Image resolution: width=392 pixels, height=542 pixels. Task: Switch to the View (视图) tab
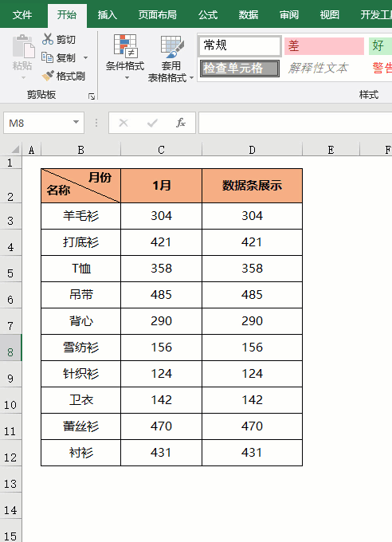329,14
